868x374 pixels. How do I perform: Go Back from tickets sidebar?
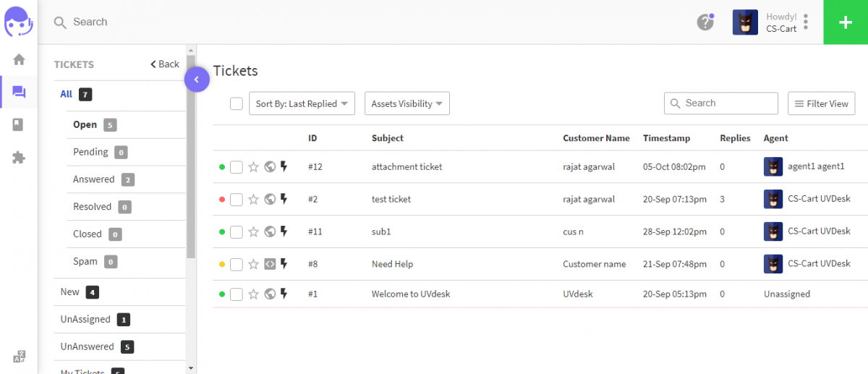click(x=165, y=64)
